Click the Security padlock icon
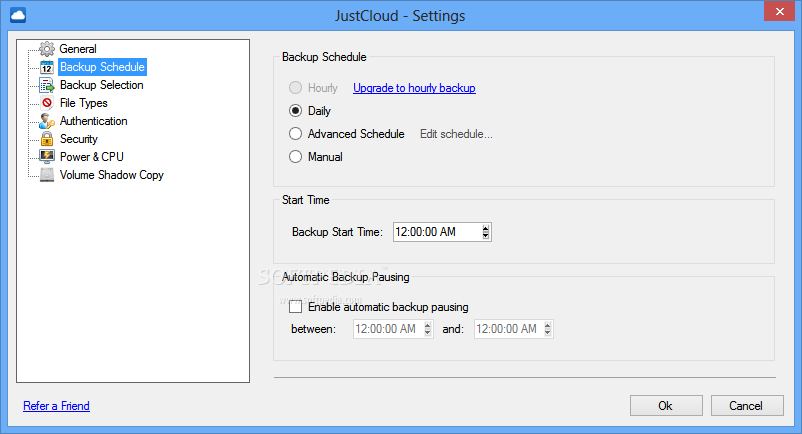802x434 pixels. [47, 139]
